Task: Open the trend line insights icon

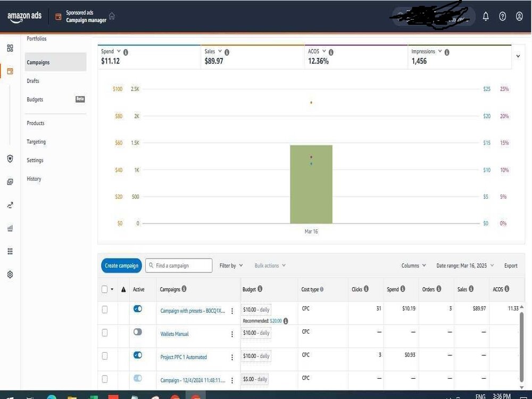Action: 10,205
